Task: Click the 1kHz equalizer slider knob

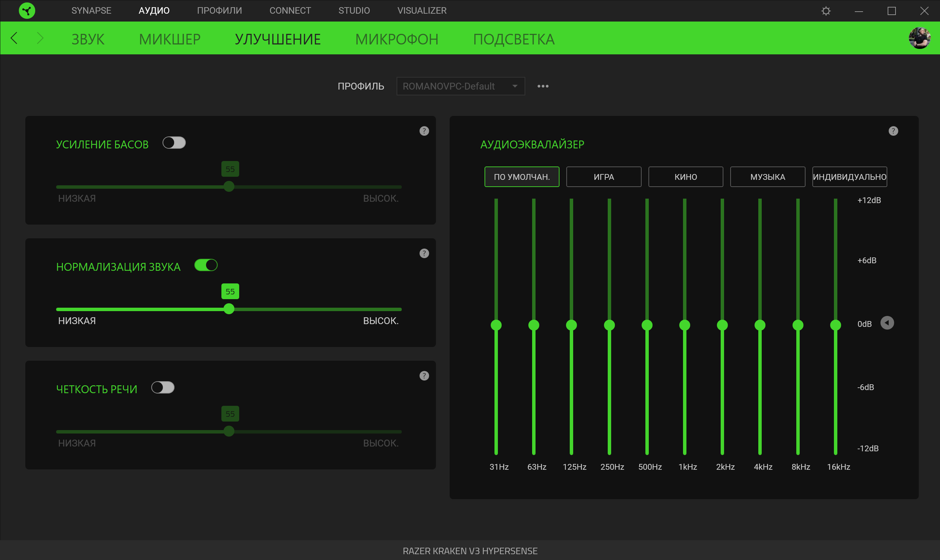Action: [684, 325]
